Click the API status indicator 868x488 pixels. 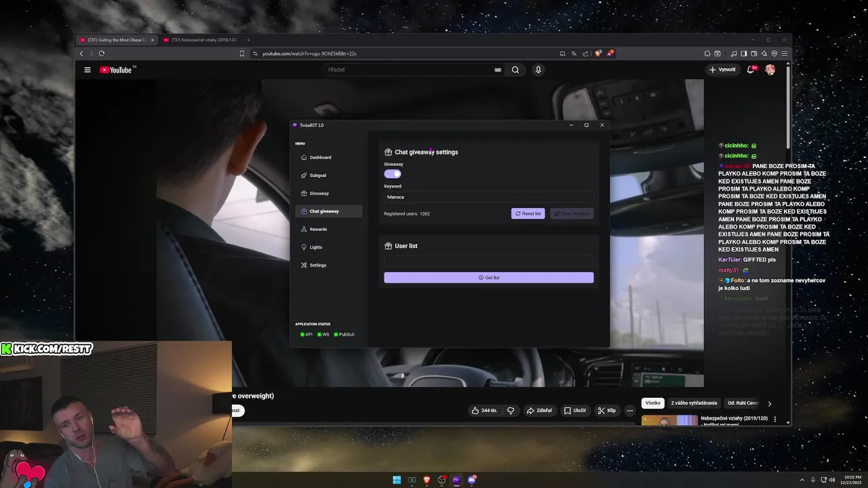307,334
